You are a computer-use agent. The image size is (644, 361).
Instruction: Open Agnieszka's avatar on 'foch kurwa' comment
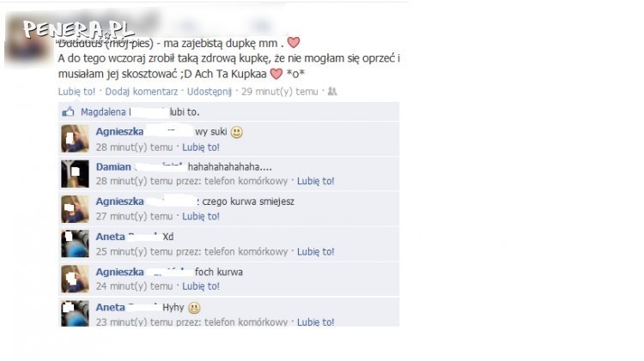click(75, 279)
